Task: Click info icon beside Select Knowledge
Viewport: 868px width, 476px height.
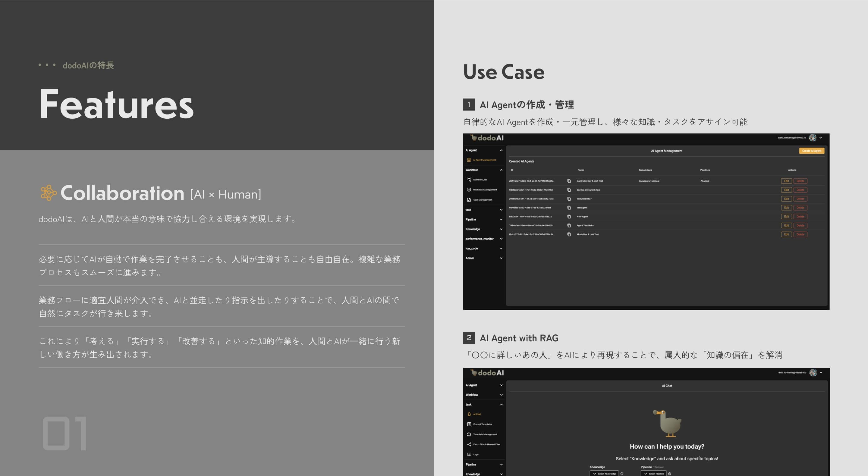Action: pyautogui.click(x=622, y=474)
